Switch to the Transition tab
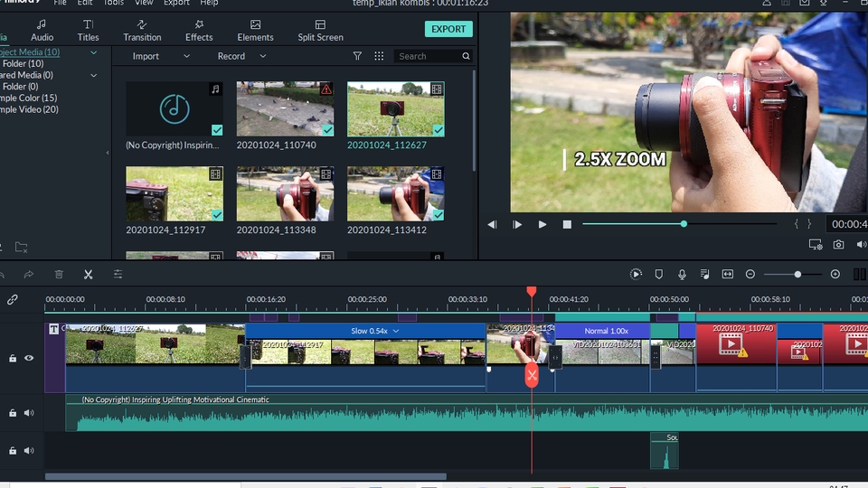 (142, 31)
